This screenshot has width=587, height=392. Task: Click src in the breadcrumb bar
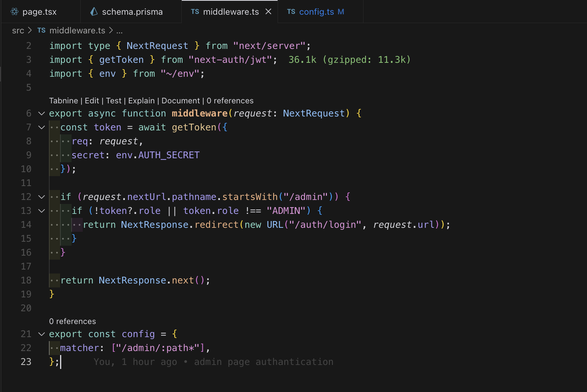pos(18,30)
